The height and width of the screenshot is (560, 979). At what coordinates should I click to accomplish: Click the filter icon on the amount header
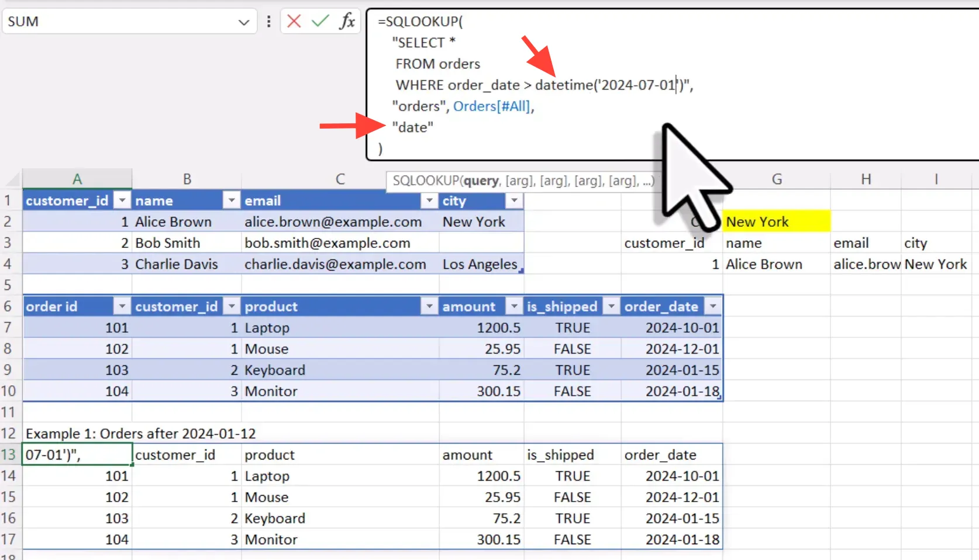(513, 306)
